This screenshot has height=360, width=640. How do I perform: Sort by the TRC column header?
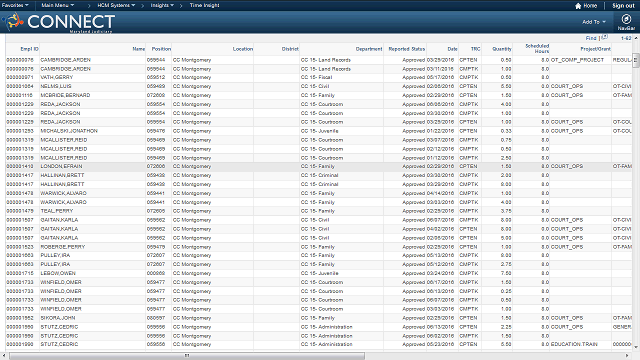(x=476, y=49)
